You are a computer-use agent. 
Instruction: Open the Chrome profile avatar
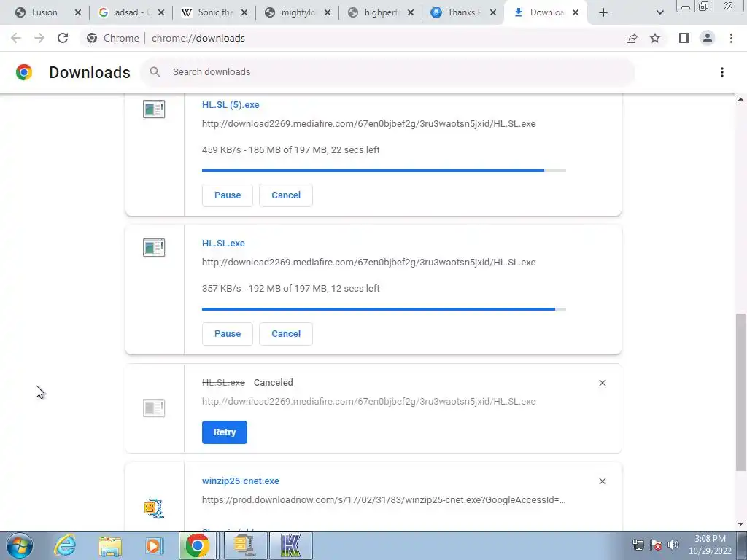pyautogui.click(x=708, y=38)
